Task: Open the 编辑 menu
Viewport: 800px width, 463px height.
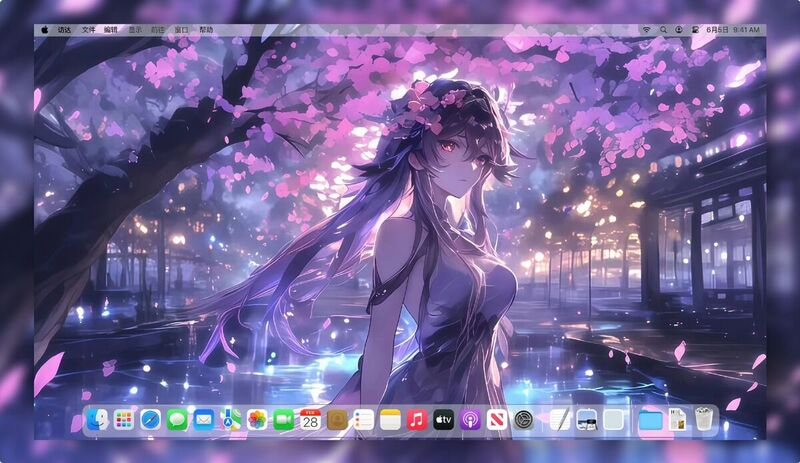Action: (111, 30)
